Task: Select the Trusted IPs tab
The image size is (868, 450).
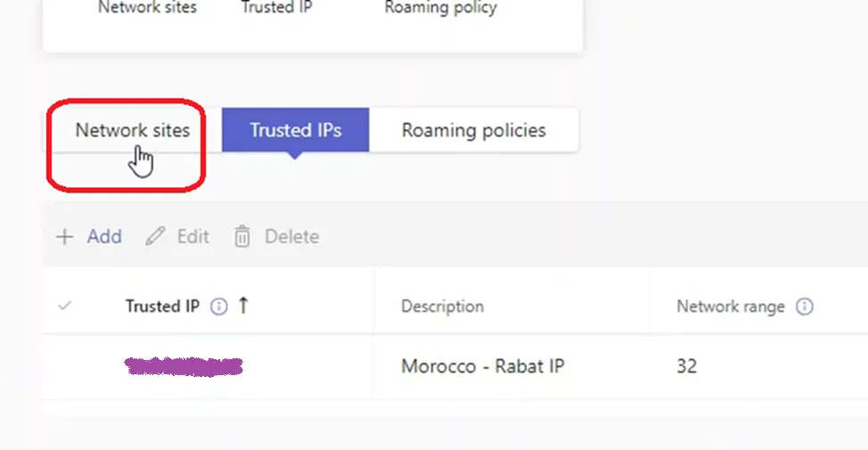Action: 295,130
